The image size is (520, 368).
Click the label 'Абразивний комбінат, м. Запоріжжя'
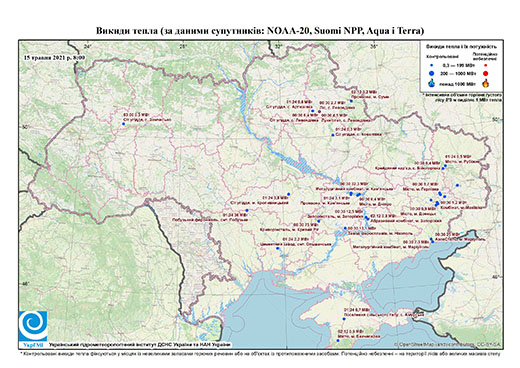tap(405, 221)
